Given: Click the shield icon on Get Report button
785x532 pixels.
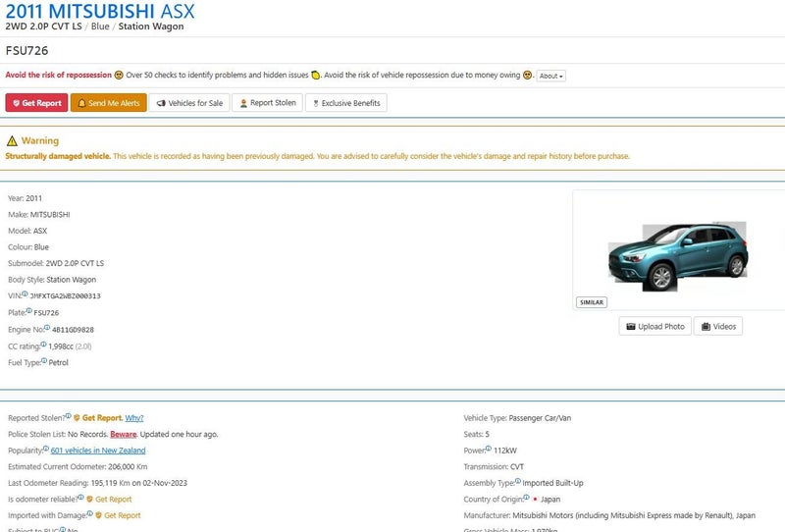Looking at the screenshot, I should point(16,103).
